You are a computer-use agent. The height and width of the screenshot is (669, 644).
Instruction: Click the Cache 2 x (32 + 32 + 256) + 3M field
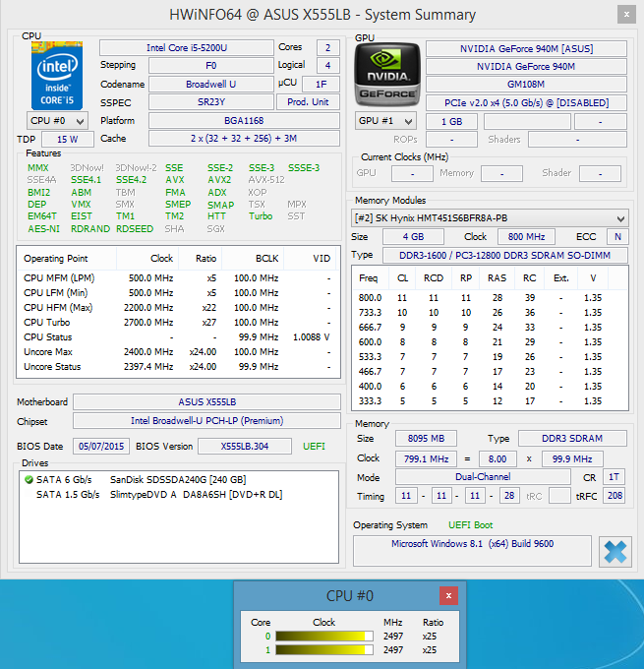click(244, 139)
